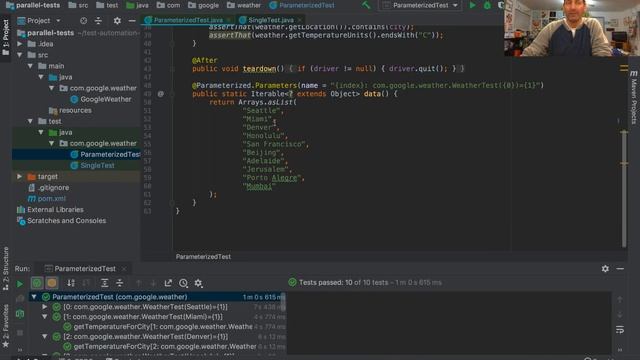Switch to ParameterizedTest.java tab
Image resolution: width=640 pixels, height=360 pixels.
click(x=188, y=20)
